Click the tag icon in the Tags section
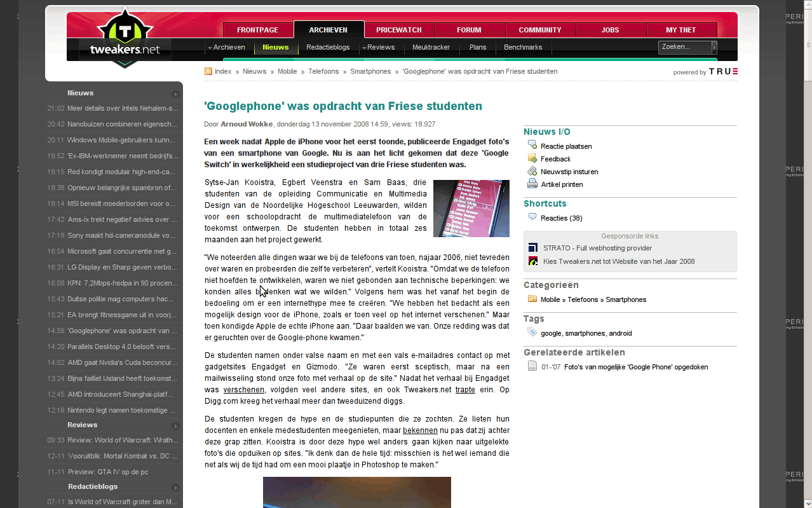The width and height of the screenshot is (812, 508). 532,332
